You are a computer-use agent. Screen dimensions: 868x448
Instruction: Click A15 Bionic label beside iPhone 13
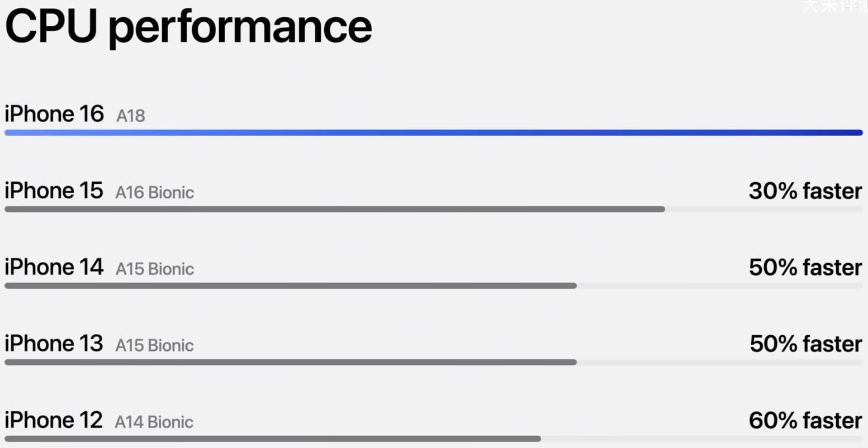[x=155, y=345]
